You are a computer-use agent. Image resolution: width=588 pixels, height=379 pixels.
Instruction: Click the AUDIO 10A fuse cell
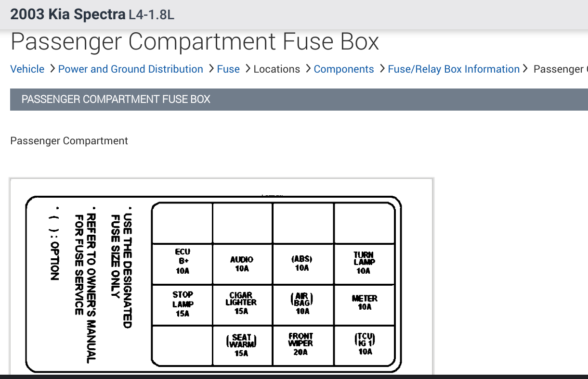pyautogui.click(x=242, y=264)
